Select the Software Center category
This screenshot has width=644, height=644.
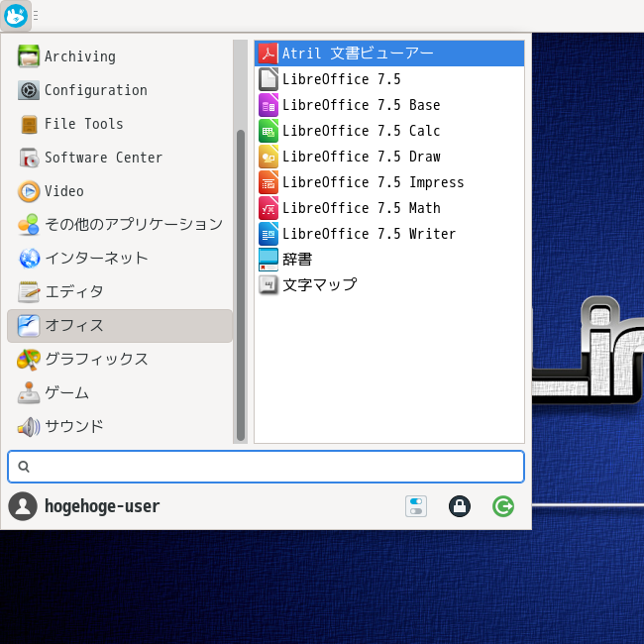[120, 158]
